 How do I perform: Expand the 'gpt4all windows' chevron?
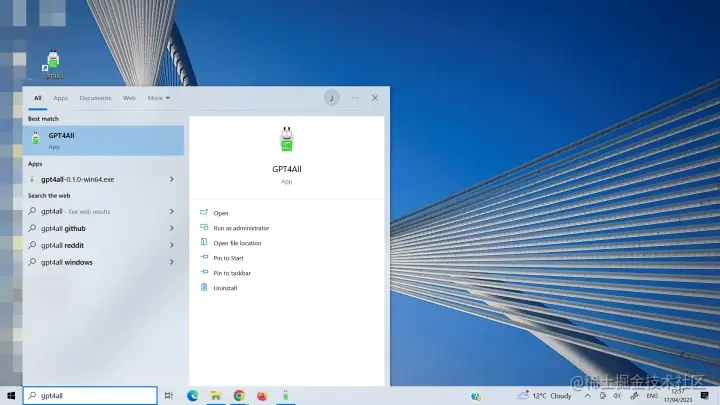pyautogui.click(x=172, y=262)
